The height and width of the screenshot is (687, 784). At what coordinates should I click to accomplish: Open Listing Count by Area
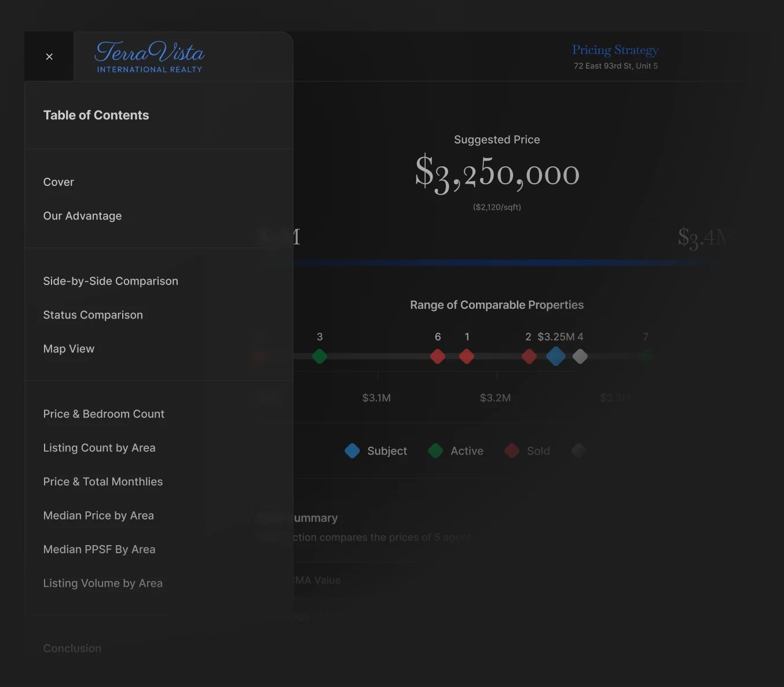tap(99, 448)
